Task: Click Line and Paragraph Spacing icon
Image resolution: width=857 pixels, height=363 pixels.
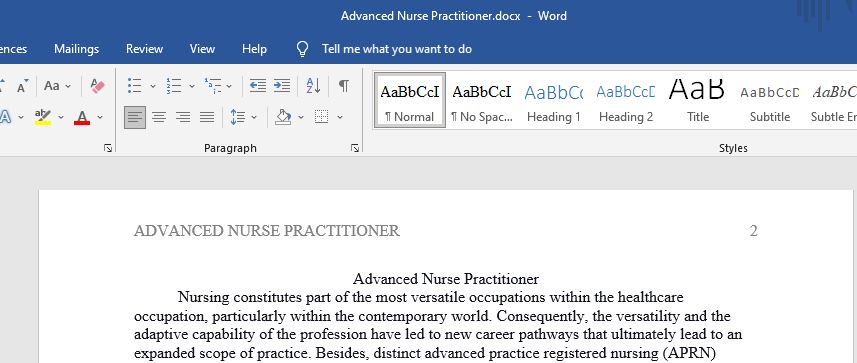Action: (238, 117)
